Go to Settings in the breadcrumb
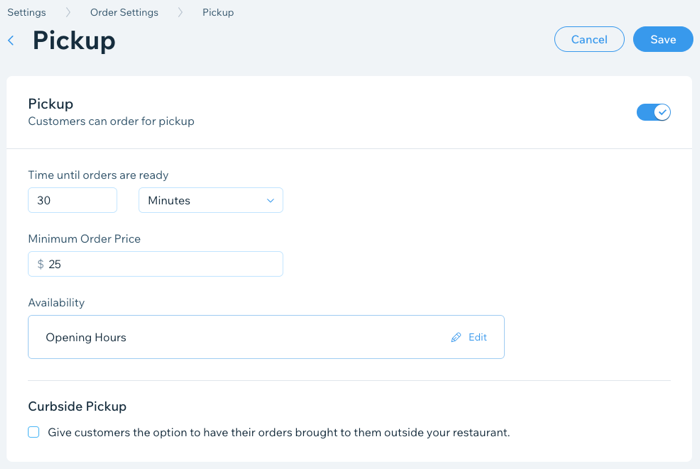The width and height of the screenshot is (700, 469). (27, 13)
